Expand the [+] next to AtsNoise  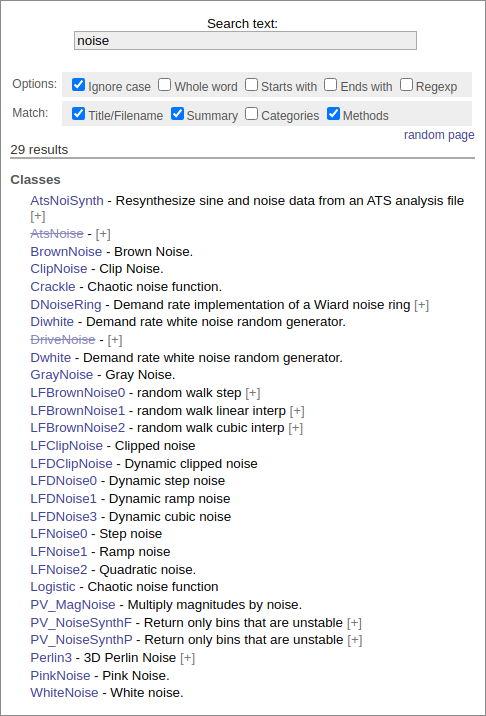(x=103, y=234)
